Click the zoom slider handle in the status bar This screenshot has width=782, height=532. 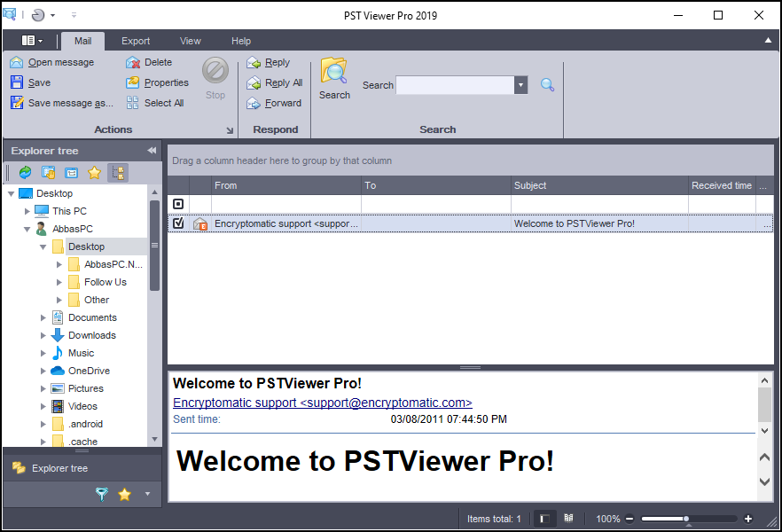pos(686,519)
